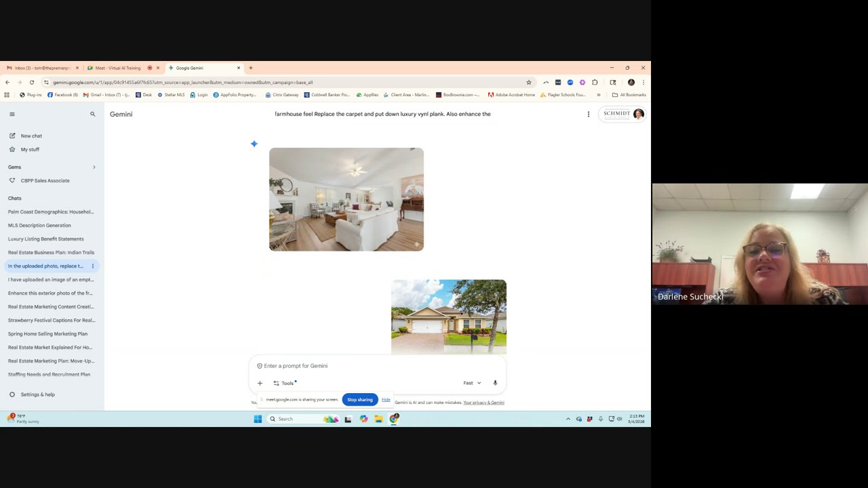
Task: Open the generated living room image
Action: point(347,199)
